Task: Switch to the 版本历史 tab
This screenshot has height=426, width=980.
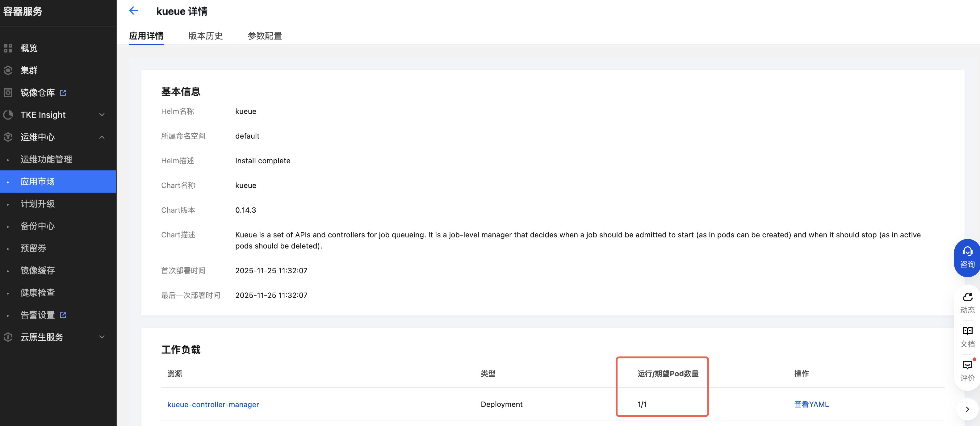Action: [205, 36]
